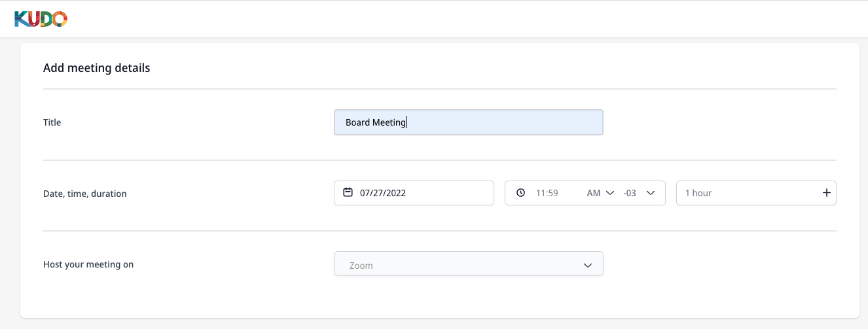Click the Host your meeting on label
868x329 pixels.
click(x=88, y=264)
